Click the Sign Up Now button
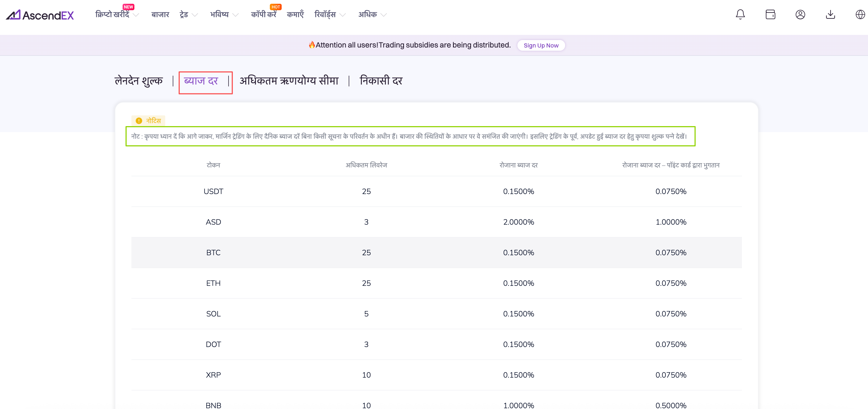Viewport: 868px width, 409px height. pos(540,45)
